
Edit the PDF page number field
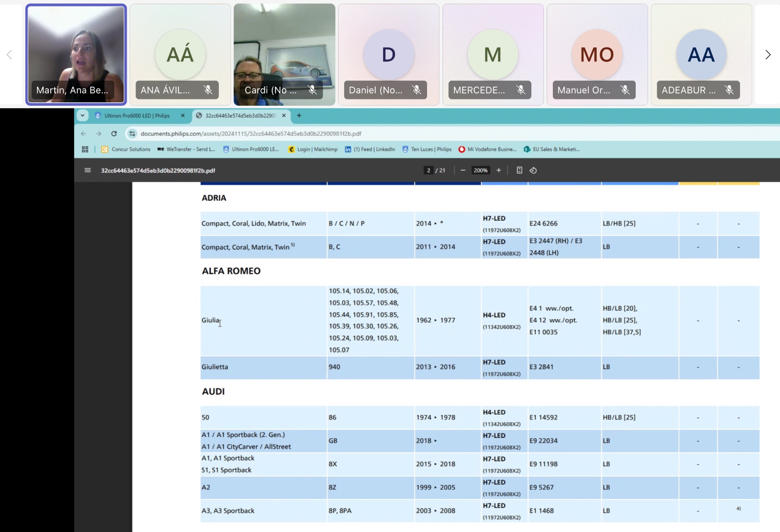tap(429, 171)
